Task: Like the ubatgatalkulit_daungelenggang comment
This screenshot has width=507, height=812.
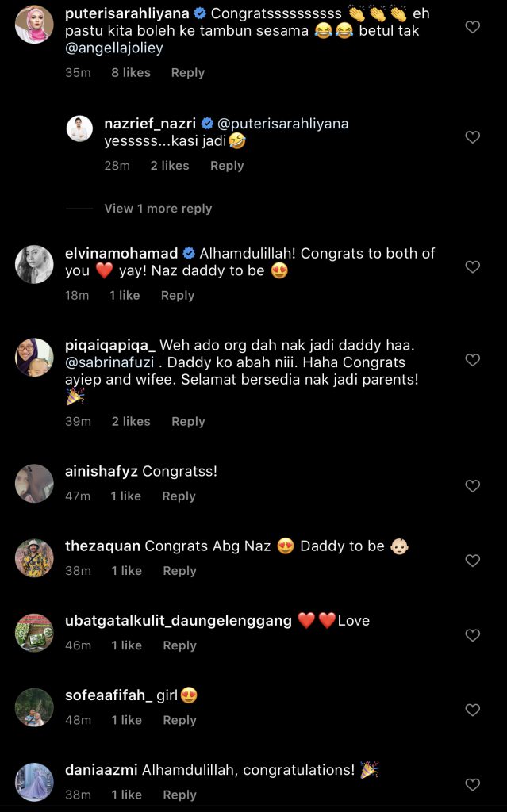Action: [x=472, y=635]
